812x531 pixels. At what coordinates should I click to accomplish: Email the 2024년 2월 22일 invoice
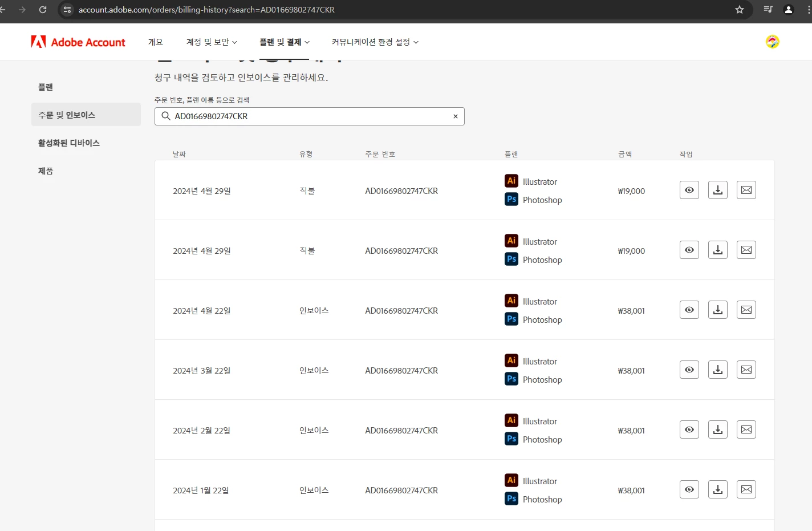pyautogui.click(x=746, y=429)
